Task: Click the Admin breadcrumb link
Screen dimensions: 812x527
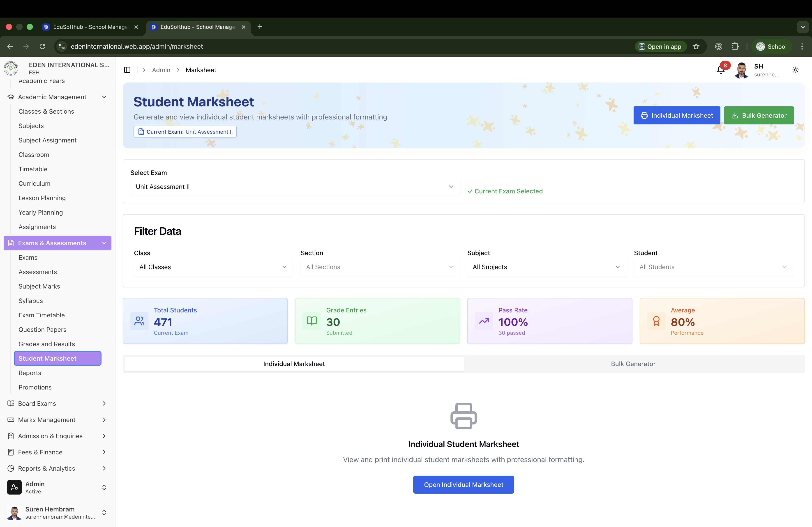Action: pos(161,70)
